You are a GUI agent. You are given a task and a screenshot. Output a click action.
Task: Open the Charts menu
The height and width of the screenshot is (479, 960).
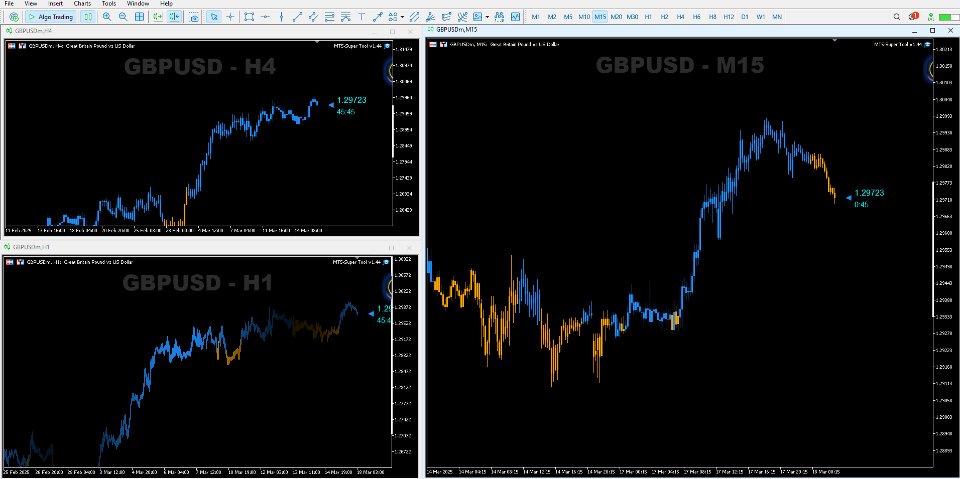tap(82, 3)
